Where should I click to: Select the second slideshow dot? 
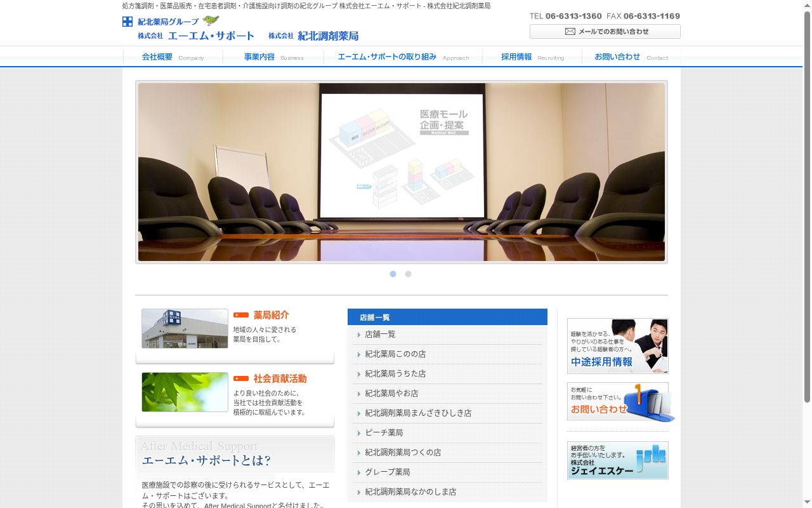(x=408, y=274)
